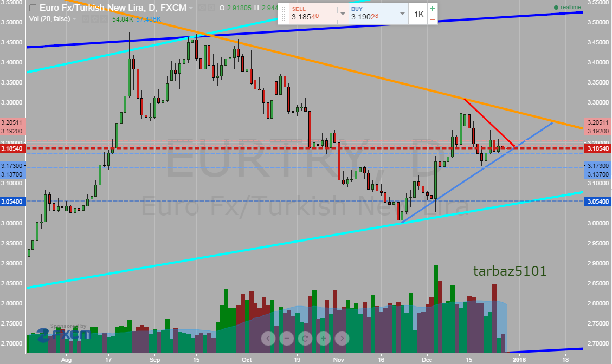Image resolution: width=612 pixels, height=364 pixels.
Task: Click the realtime status indicator
Action: point(567,7)
